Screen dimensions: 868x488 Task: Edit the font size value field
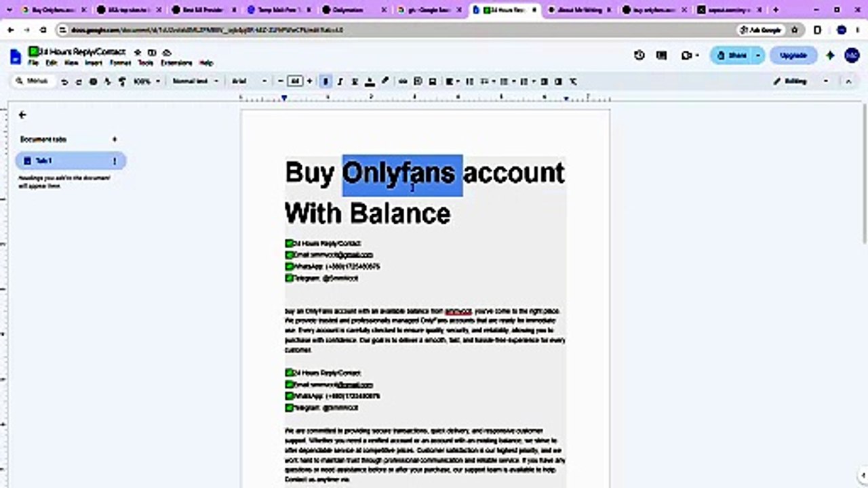(x=295, y=81)
